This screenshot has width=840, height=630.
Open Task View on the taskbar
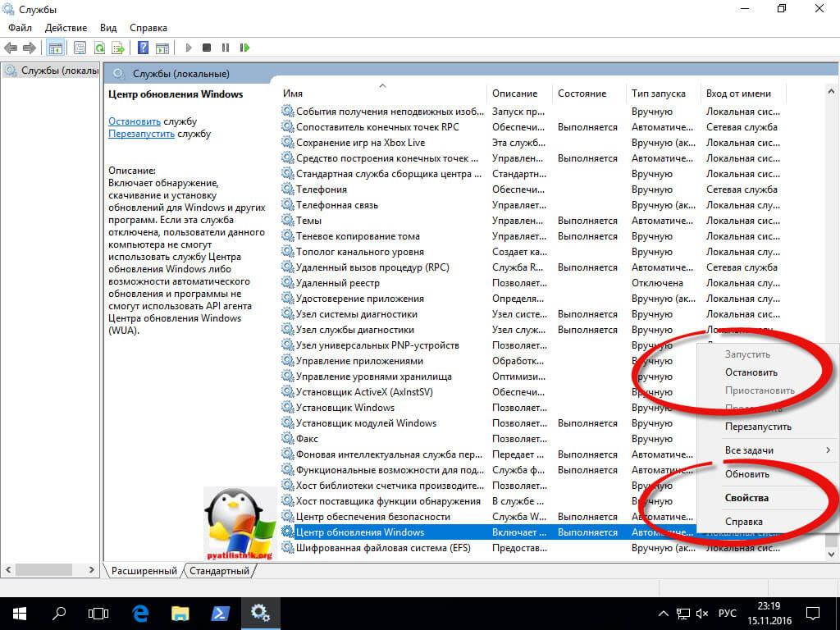click(x=98, y=614)
